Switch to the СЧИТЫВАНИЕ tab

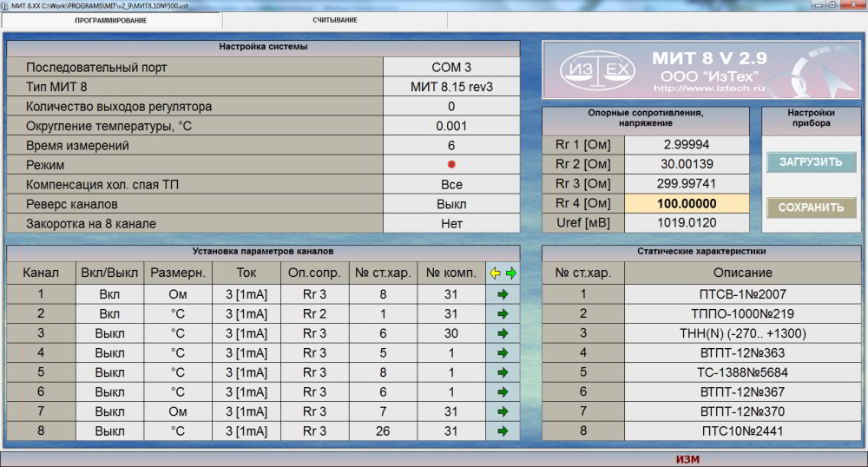pos(334,20)
